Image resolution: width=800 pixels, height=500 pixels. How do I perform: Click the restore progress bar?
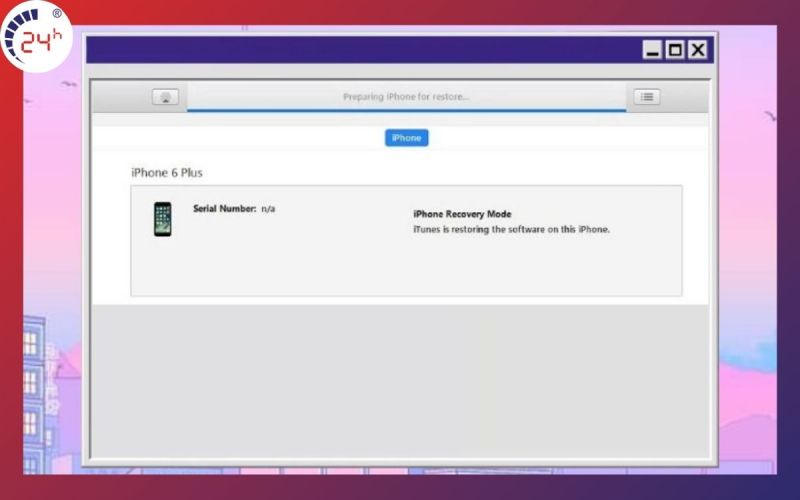[407, 110]
